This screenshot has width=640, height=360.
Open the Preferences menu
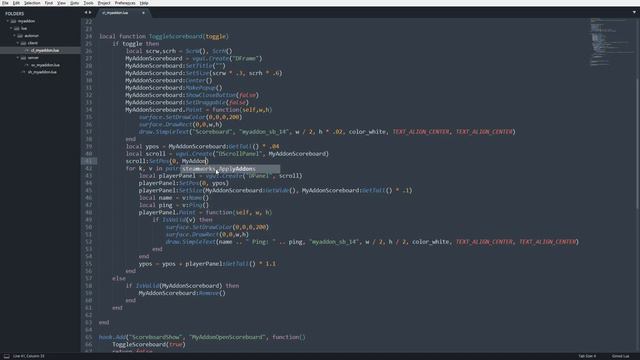pyautogui.click(x=125, y=3)
